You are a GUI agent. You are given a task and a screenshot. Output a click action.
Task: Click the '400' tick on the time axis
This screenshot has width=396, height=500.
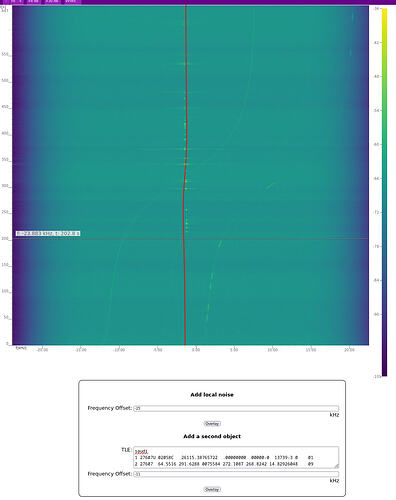(x=5, y=133)
